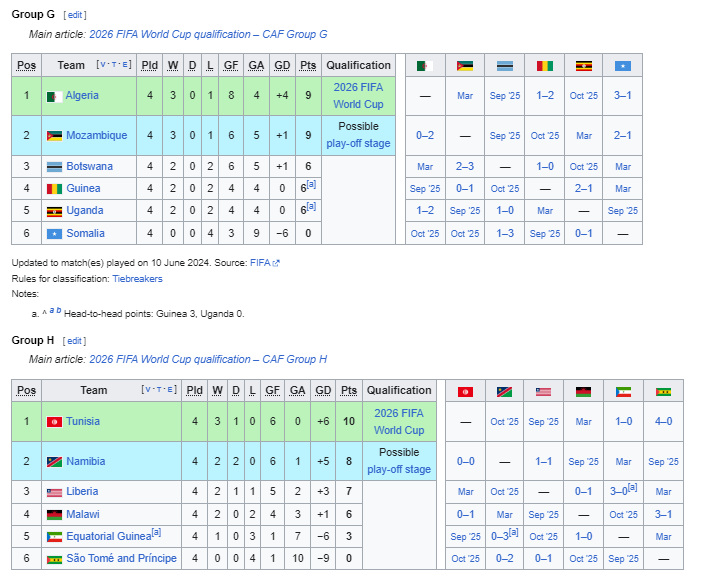Open the Mozambique team page
Viewport: 701px width, 578px height.
(97, 135)
